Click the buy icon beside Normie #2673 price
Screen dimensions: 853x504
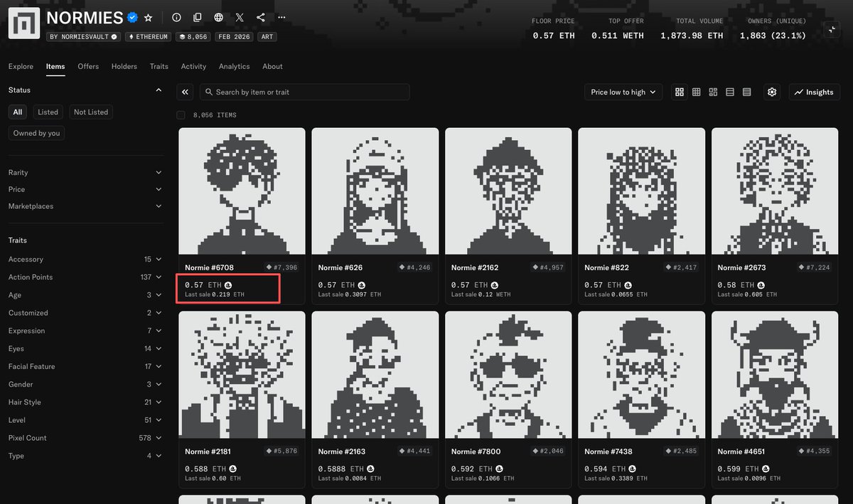761,285
